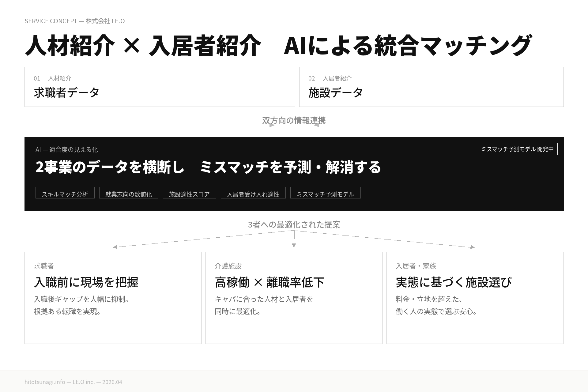Click the 入職前に現場を把握 heading
This screenshot has height=392, width=588.
[86, 282]
